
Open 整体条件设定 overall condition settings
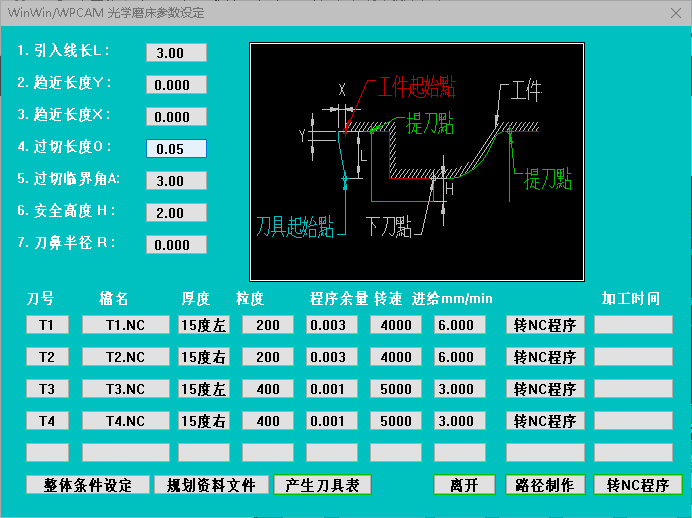[x=88, y=485]
